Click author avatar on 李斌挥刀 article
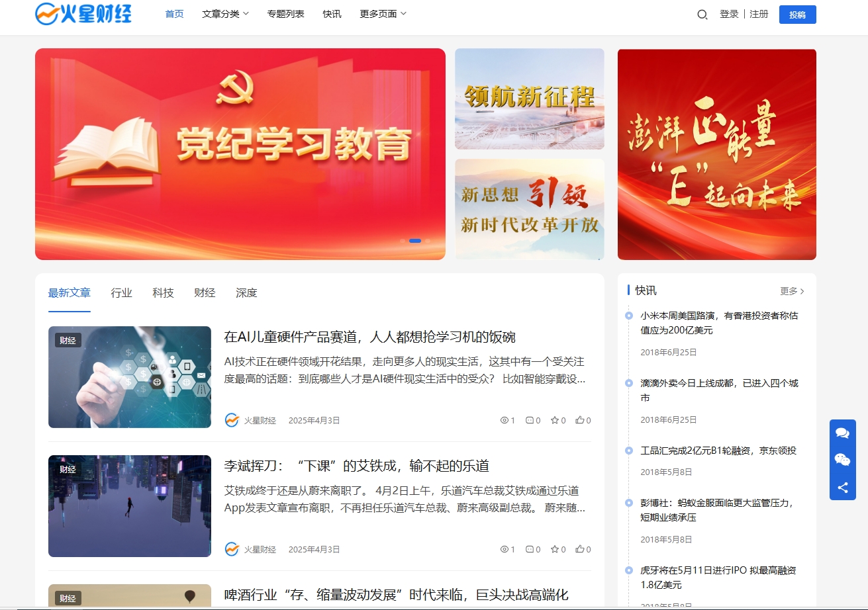This screenshot has width=868, height=610. coord(232,549)
